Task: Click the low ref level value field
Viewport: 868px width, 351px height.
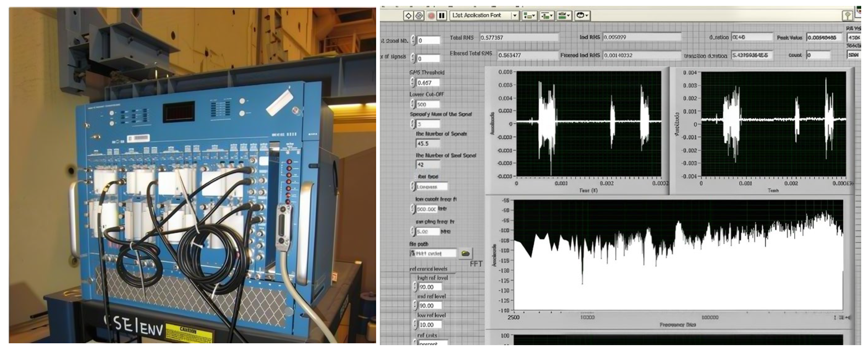Action: pos(430,325)
